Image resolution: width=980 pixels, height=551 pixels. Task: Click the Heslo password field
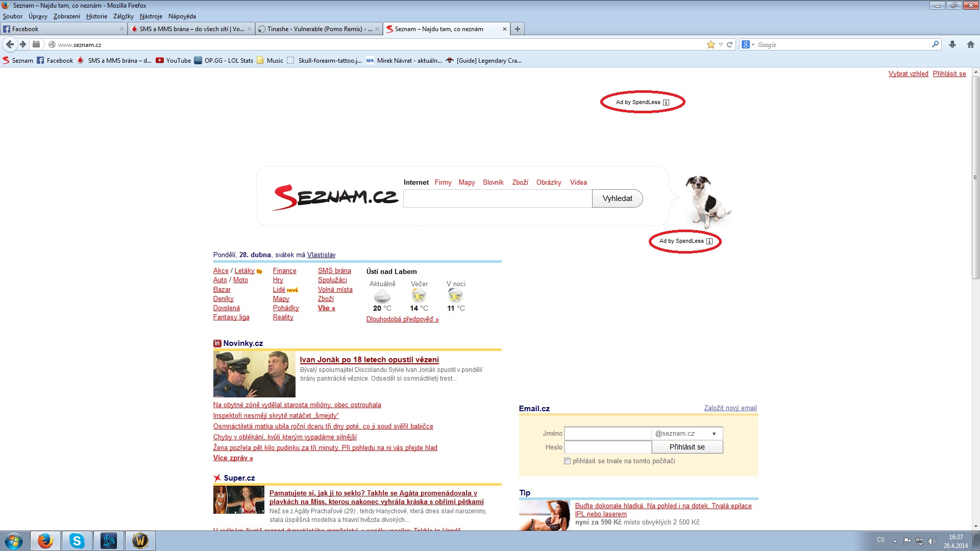click(x=607, y=447)
